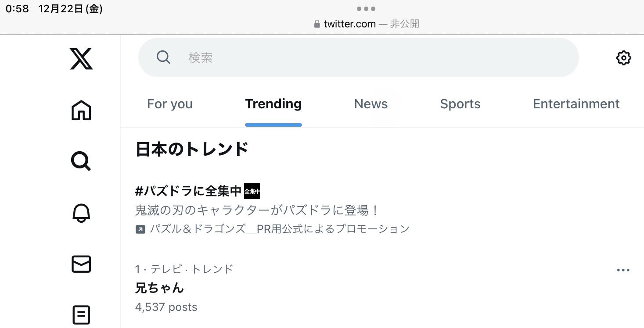Image resolution: width=644 pixels, height=328 pixels.
Task: Open the Sports tab
Action: click(460, 104)
